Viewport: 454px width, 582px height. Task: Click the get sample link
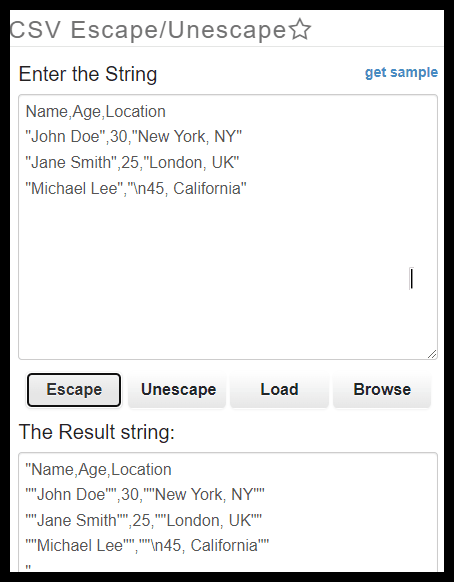[x=401, y=72]
